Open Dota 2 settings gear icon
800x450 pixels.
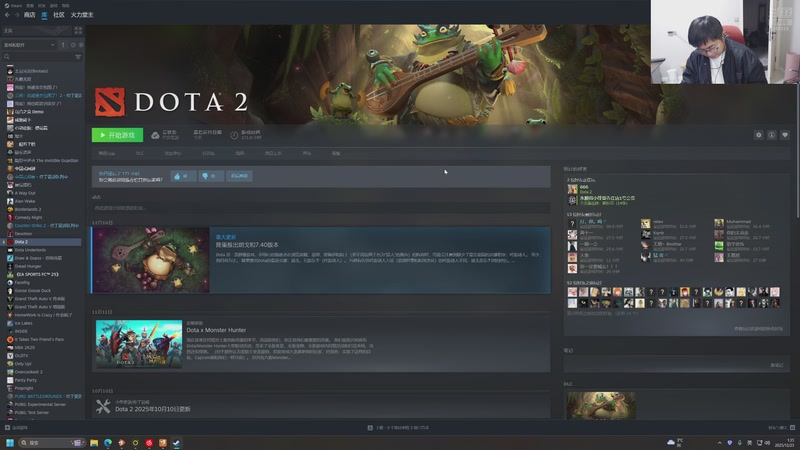(x=759, y=135)
